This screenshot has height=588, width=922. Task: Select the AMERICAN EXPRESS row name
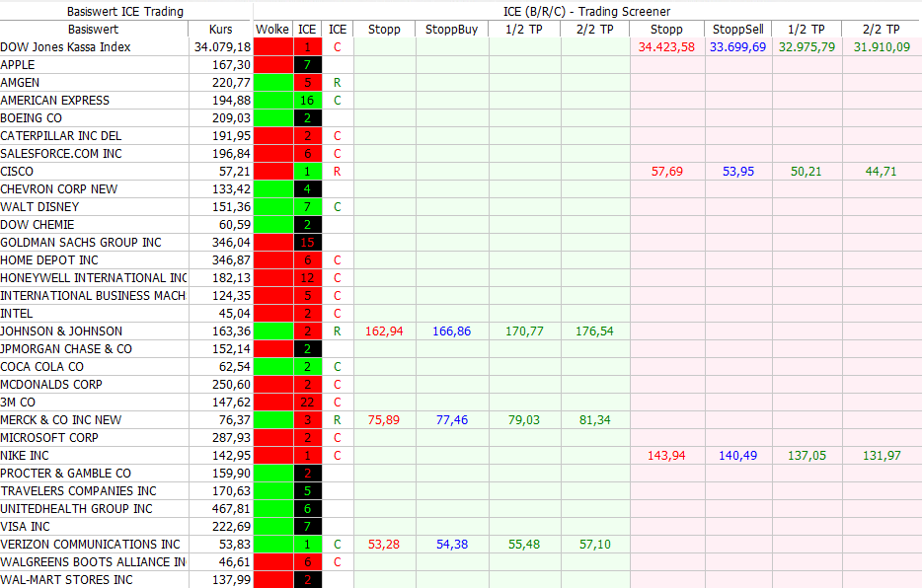tap(54, 101)
